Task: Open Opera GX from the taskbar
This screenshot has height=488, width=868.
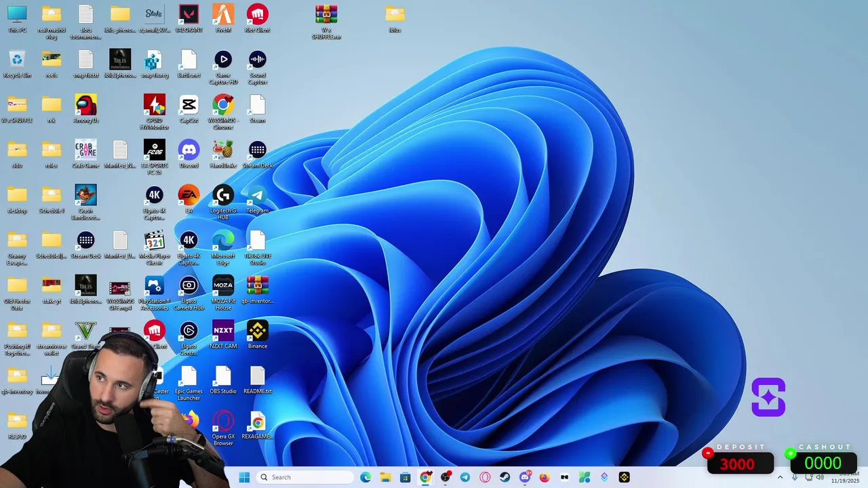Action: [x=485, y=477]
